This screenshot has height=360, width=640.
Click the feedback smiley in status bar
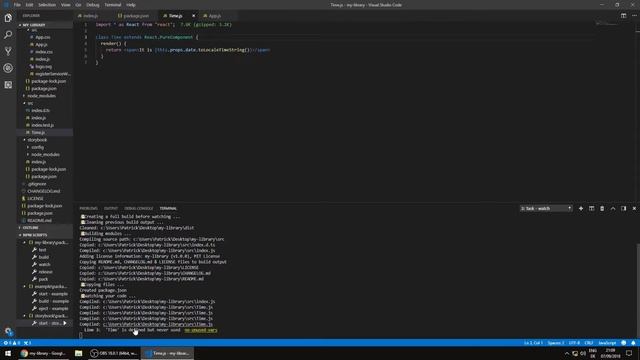coord(623,343)
